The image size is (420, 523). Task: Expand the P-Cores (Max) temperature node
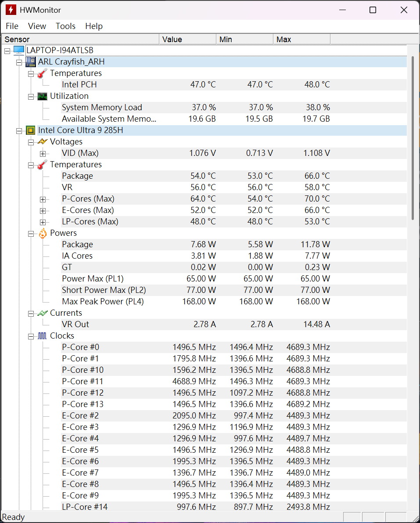pos(43,199)
